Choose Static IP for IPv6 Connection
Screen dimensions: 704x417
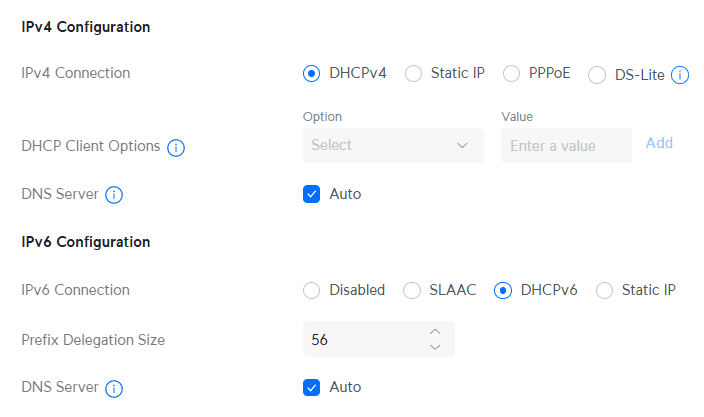pos(604,290)
